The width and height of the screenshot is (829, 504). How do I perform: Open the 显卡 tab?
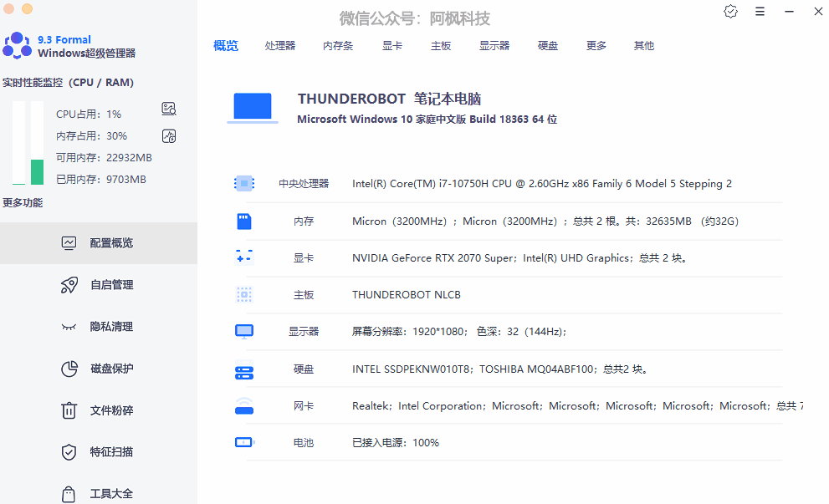click(392, 46)
